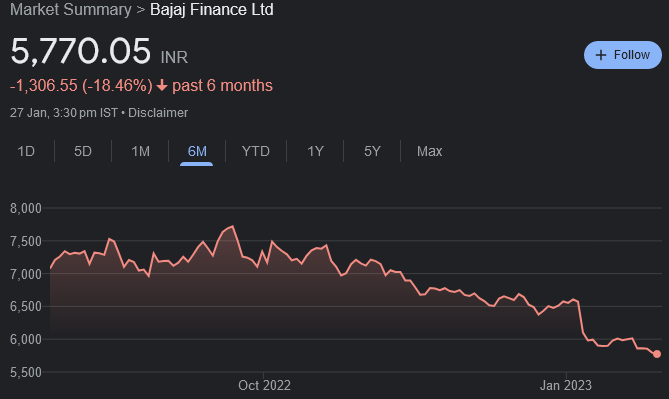Select the 1M time range

(x=140, y=151)
